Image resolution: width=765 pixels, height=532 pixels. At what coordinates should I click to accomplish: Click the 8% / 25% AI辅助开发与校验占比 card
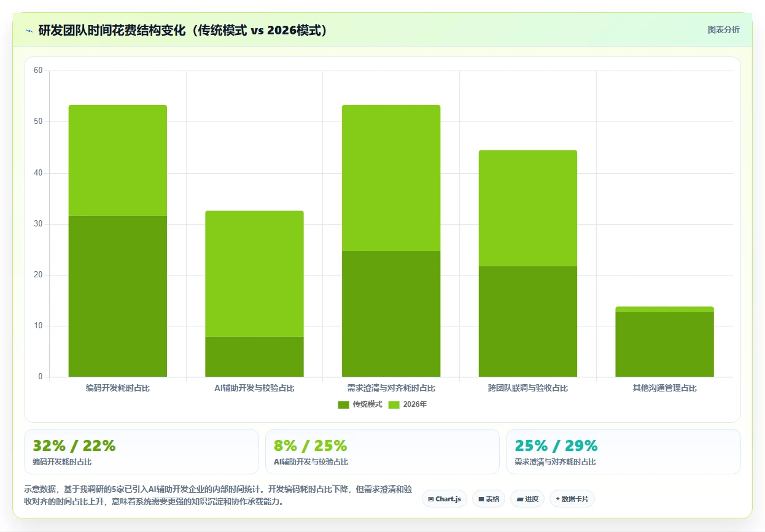(382, 452)
